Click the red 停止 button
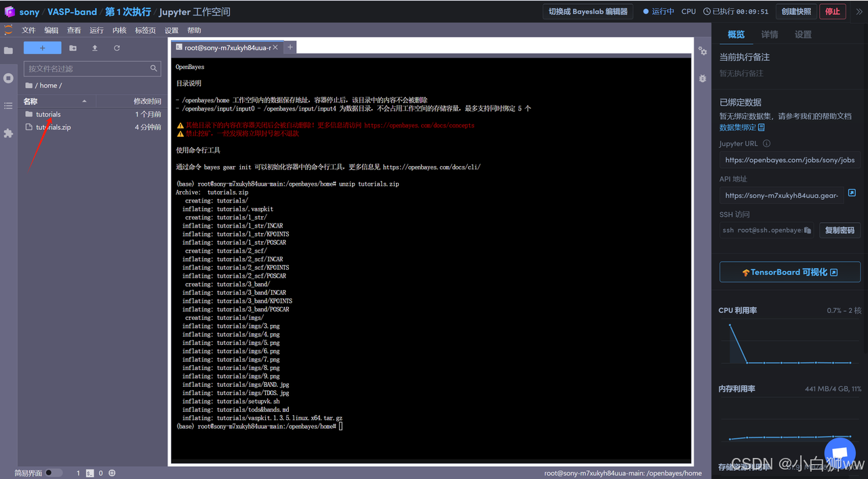Image resolution: width=868 pixels, height=479 pixels. [833, 12]
